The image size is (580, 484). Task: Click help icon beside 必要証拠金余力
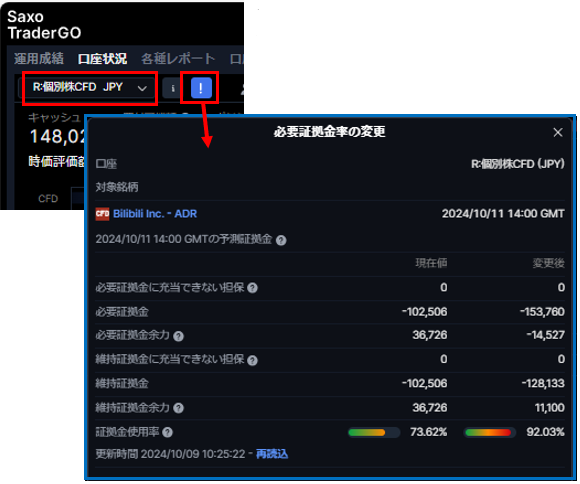pos(178,336)
